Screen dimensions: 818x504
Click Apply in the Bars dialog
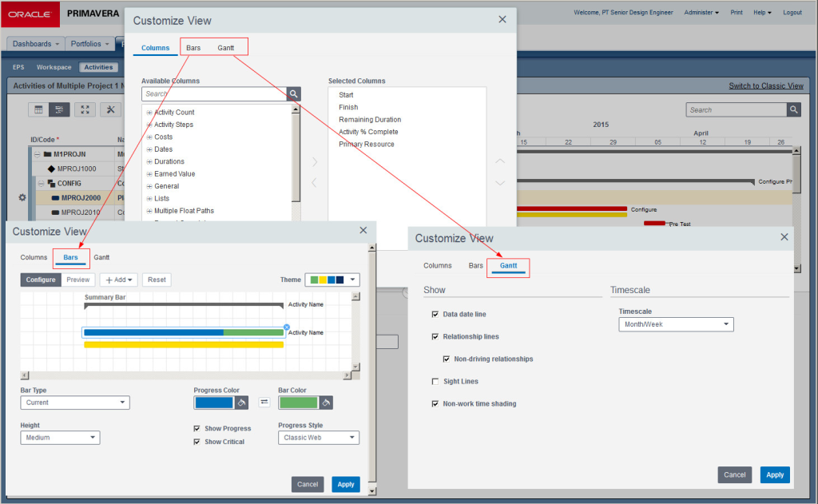coord(346,484)
